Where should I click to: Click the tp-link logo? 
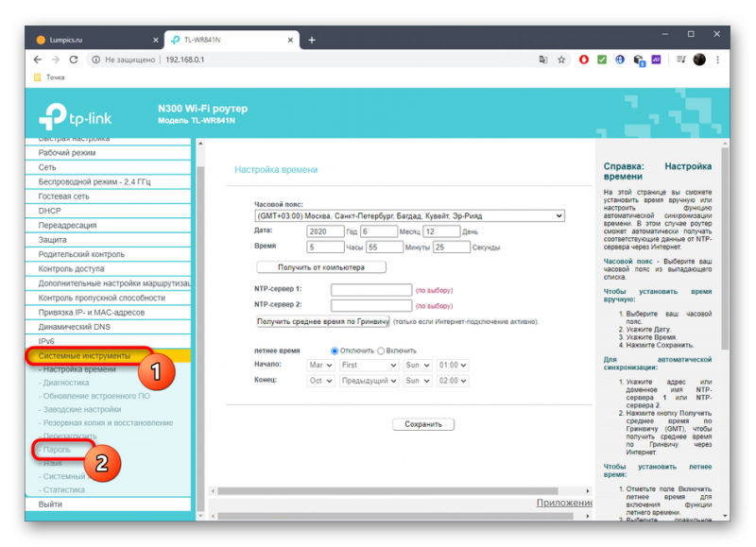[76, 116]
